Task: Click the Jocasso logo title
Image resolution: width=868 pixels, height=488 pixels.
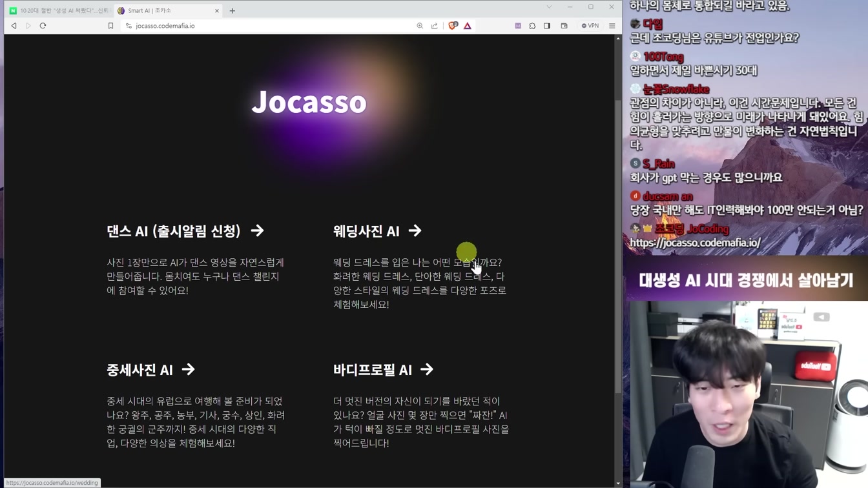Action: (309, 102)
